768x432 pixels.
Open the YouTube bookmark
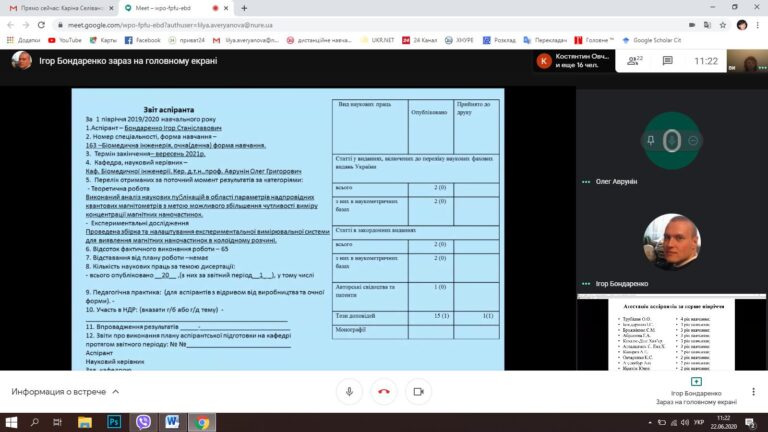coord(65,40)
